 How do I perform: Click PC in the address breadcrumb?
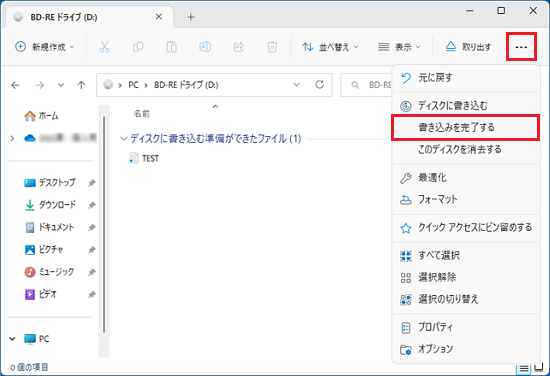pos(133,85)
